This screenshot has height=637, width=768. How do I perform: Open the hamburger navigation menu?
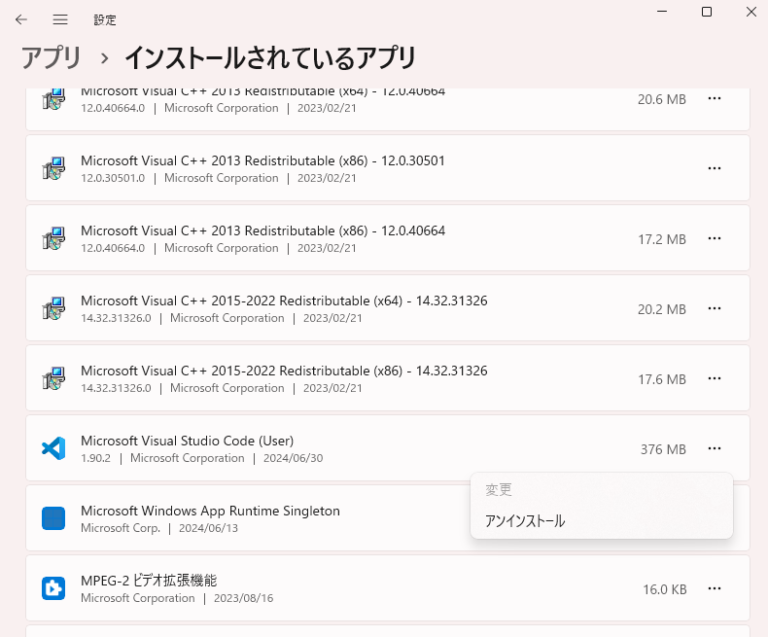(x=60, y=19)
